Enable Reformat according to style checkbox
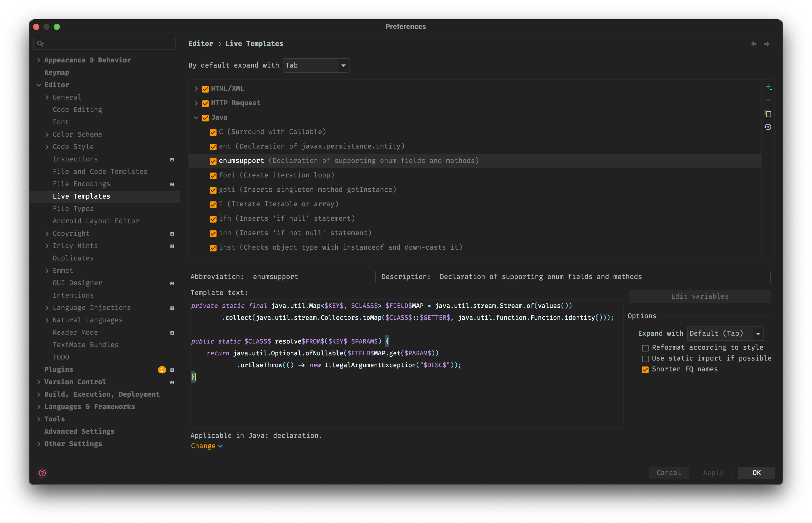Image resolution: width=812 pixels, height=523 pixels. pos(645,348)
